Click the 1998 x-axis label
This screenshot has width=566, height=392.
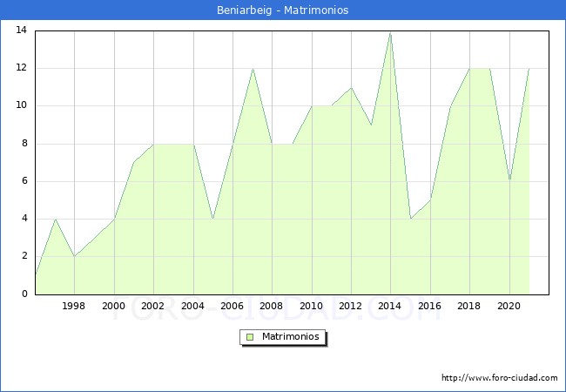point(74,306)
